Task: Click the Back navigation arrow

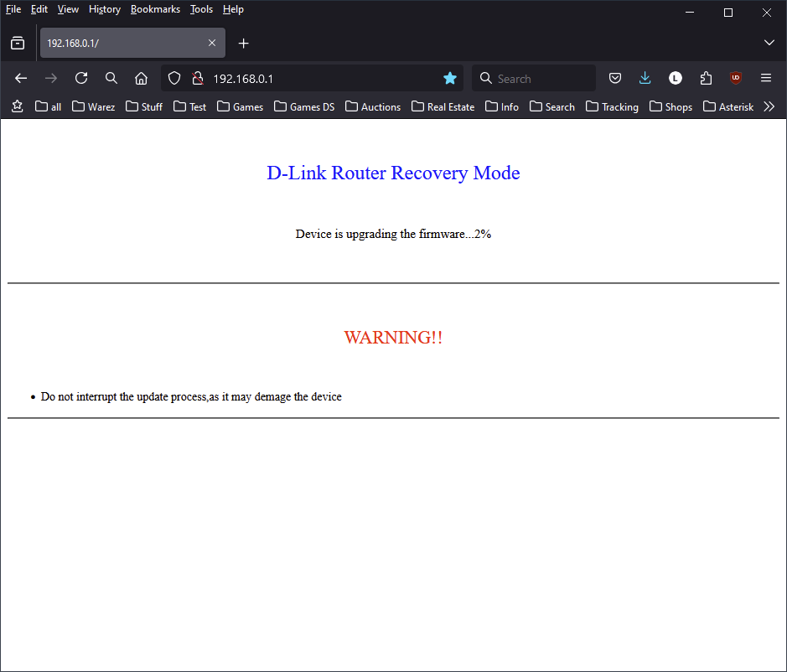Action: tap(21, 78)
